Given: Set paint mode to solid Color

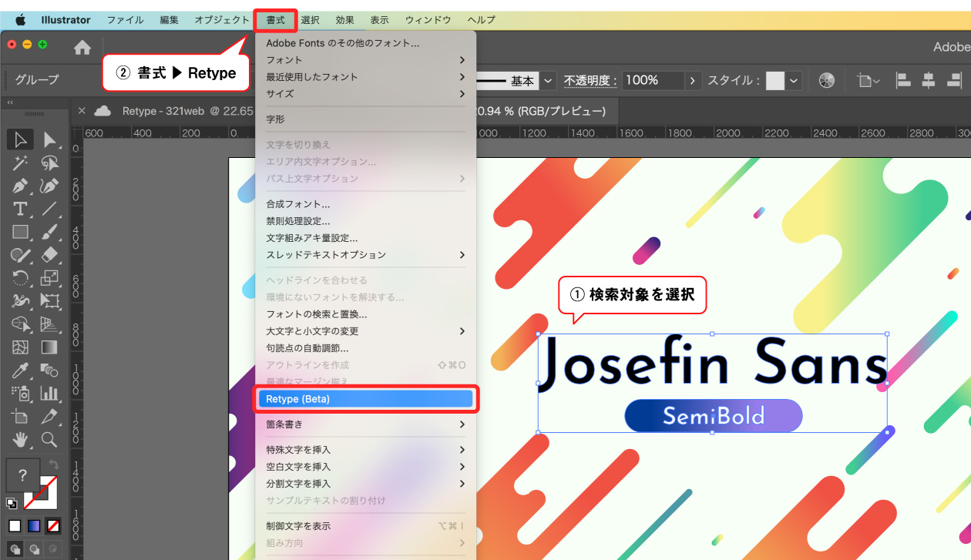Looking at the screenshot, I should pos(15,526).
